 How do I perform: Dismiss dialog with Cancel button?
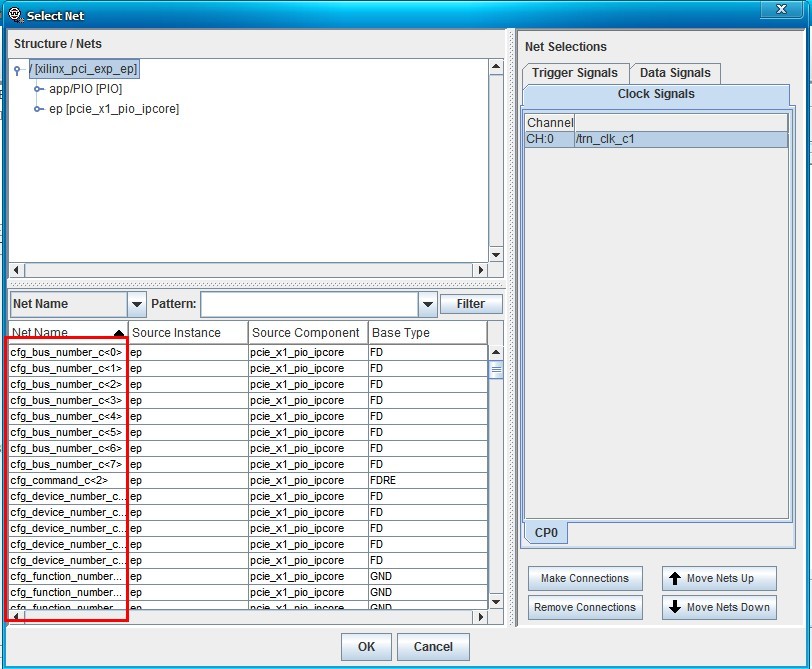tap(433, 647)
